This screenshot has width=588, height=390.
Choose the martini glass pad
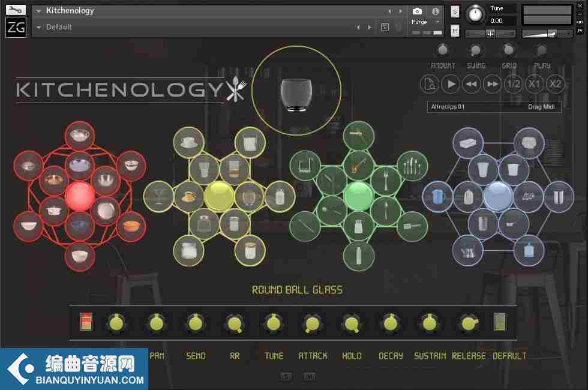click(x=158, y=196)
